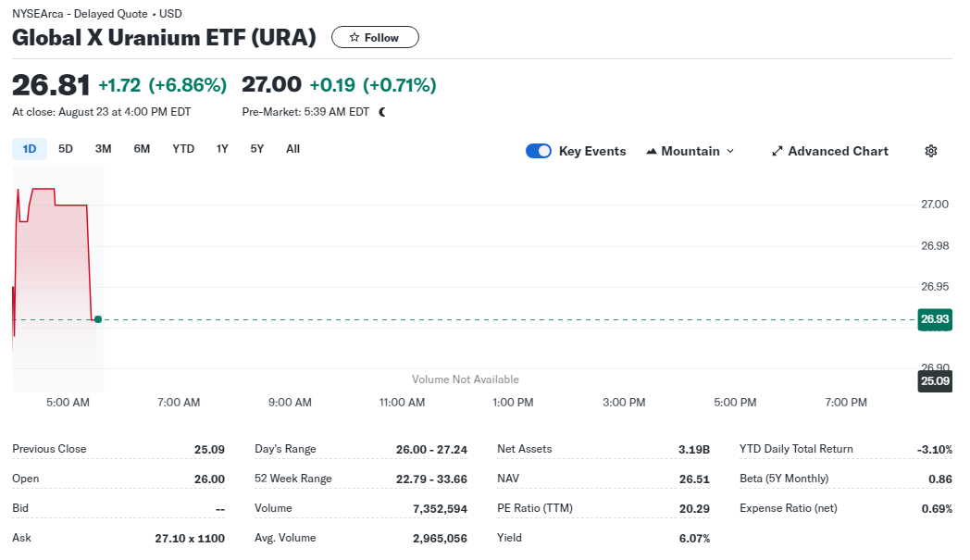Screen dimensions: 970x560
Task: Show All time chart range
Action: 292,149
